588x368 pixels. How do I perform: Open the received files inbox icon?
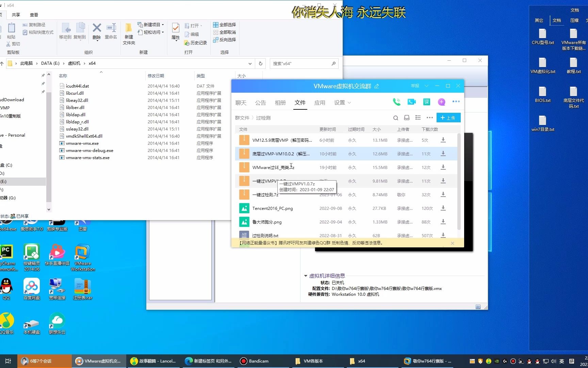[x=407, y=118]
